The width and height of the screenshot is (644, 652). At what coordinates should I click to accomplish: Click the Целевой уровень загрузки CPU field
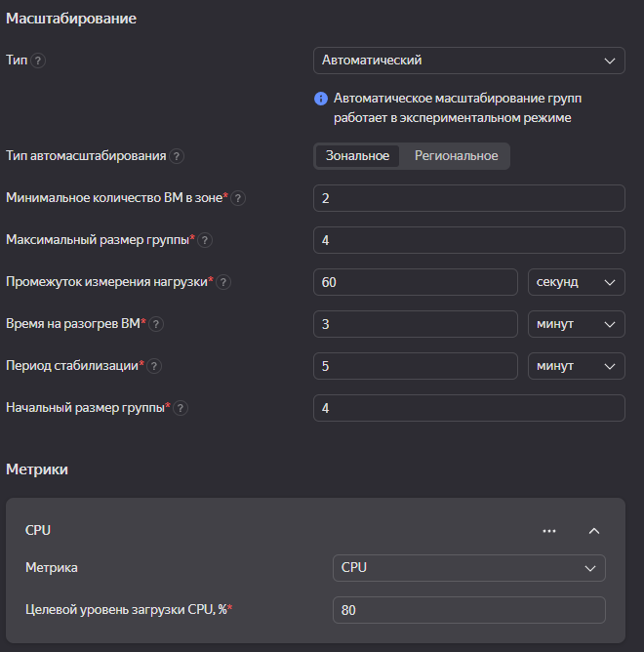pyautogui.click(x=469, y=610)
